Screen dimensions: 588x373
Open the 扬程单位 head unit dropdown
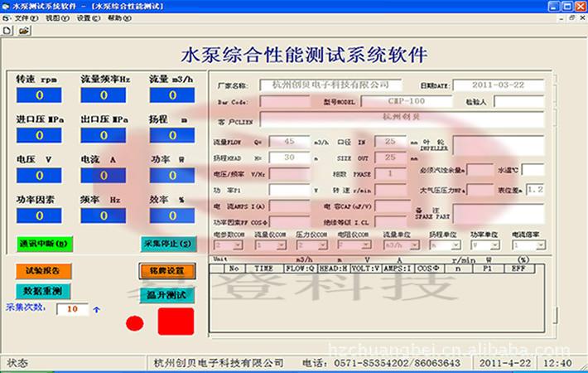455,245
